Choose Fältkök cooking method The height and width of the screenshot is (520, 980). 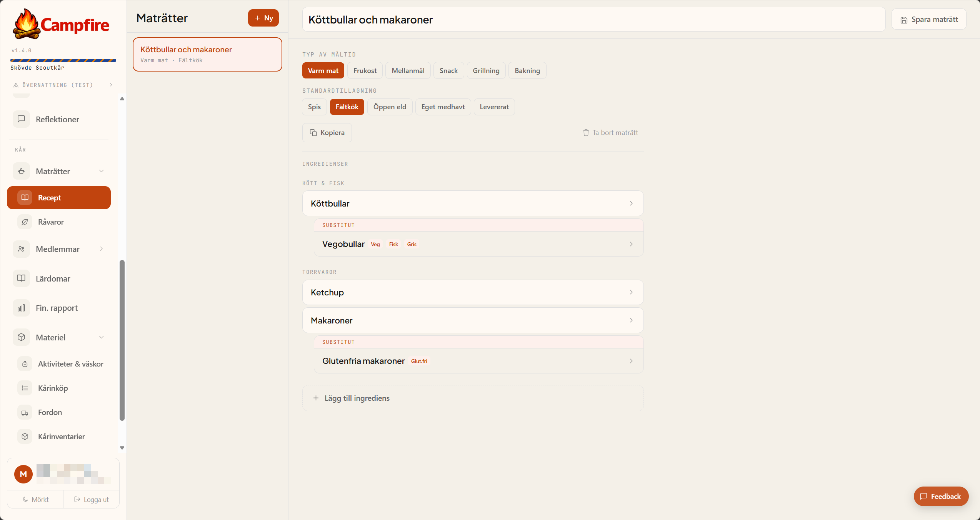(x=347, y=107)
